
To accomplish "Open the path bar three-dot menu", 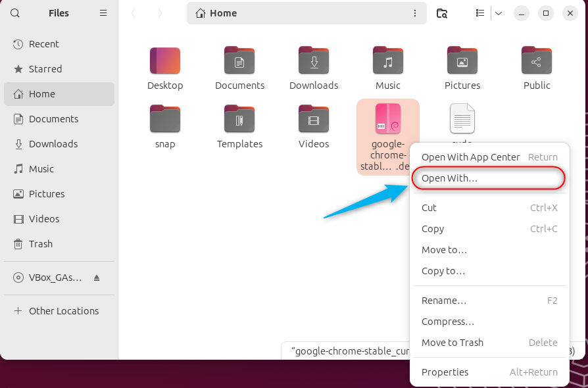I will tap(415, 13).
